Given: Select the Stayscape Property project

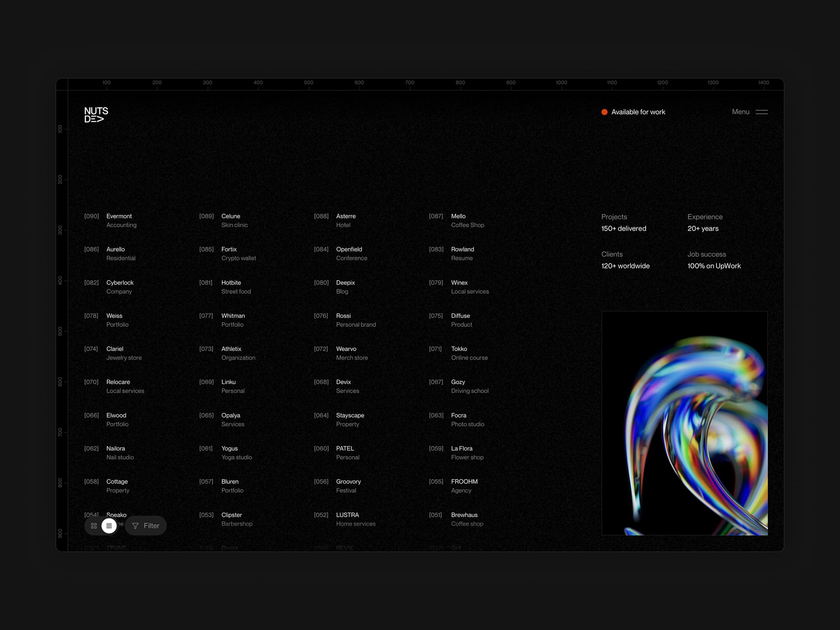Looking at the screenshot, I should (x=339, y=420).
